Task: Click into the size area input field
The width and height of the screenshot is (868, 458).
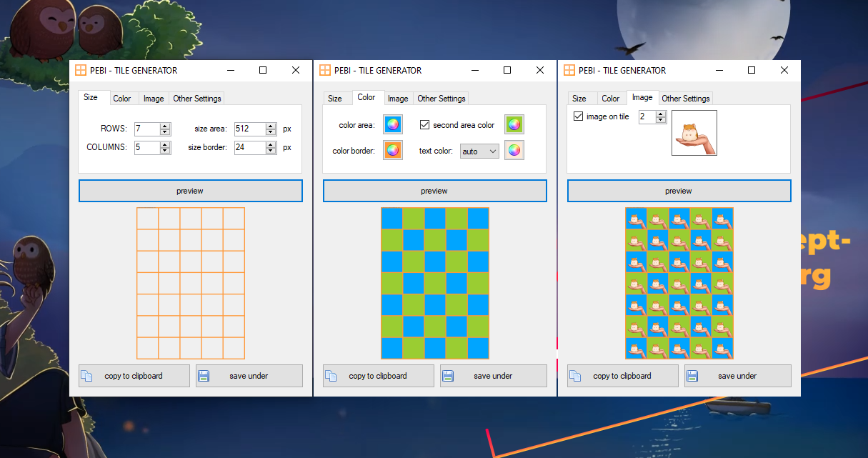Action: (x=249, y=129)
